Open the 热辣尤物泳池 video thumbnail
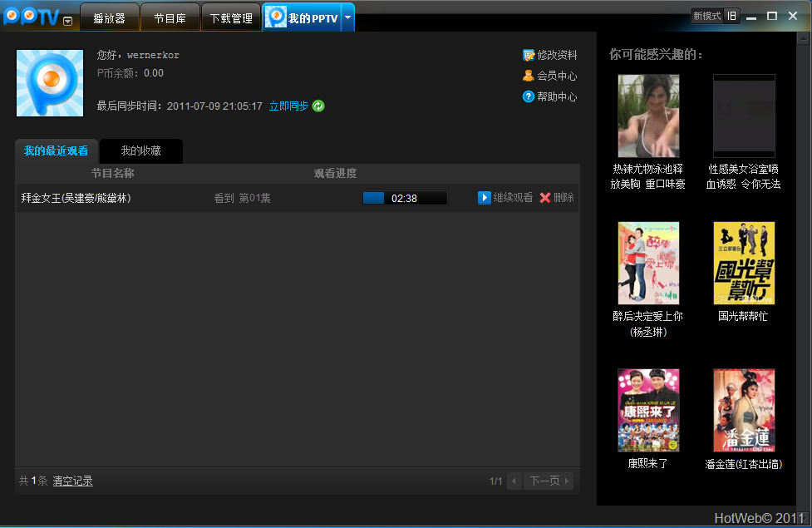Screen dimensions: 812x528 [648, 116]
